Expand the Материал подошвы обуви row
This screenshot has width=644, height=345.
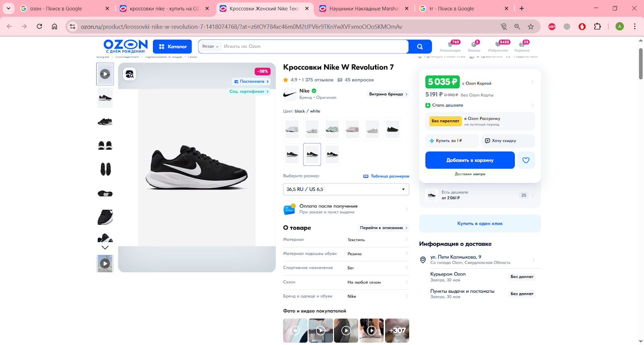coord(346,254)
